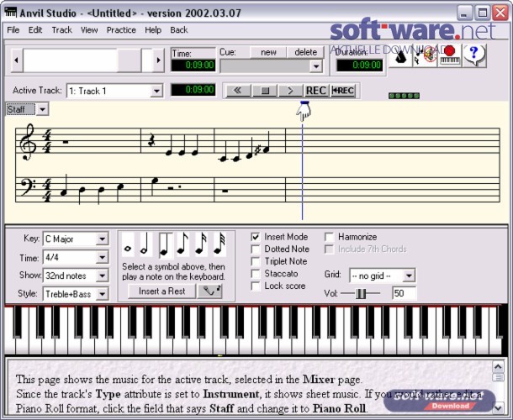Click the quarter rest in second treble measure
This screenshot has height=420, width=513.
tap(151, 140)
